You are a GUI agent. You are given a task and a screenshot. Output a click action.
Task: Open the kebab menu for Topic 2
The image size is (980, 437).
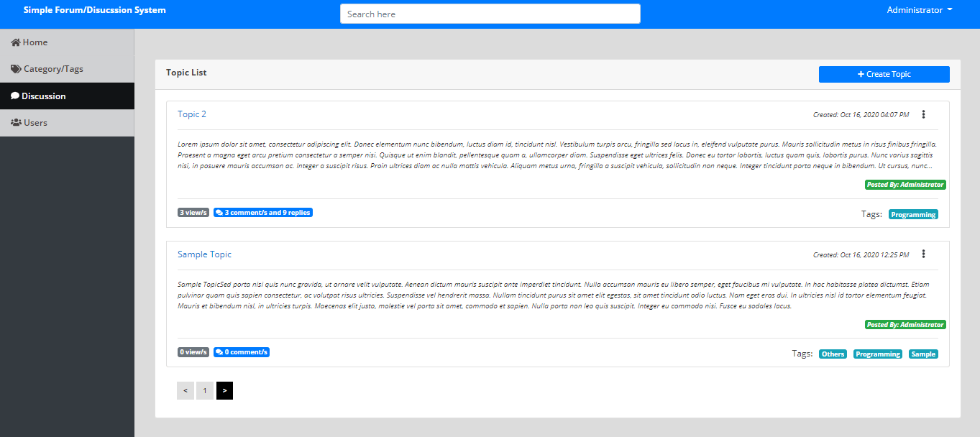click(924, 114)
